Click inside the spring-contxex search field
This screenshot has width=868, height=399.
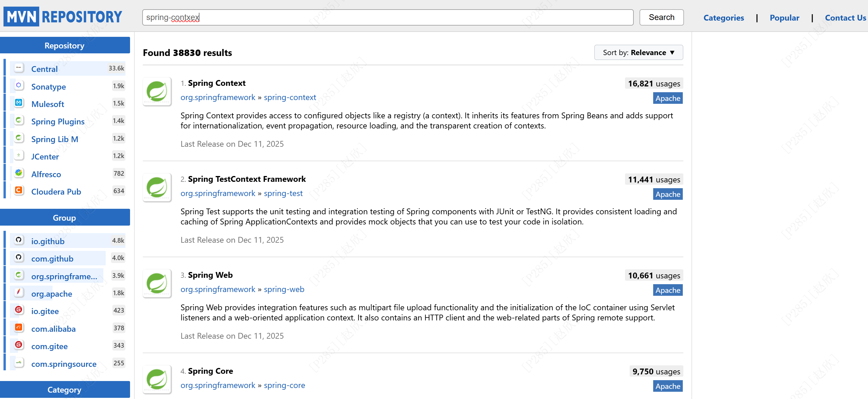pos(388,17)
